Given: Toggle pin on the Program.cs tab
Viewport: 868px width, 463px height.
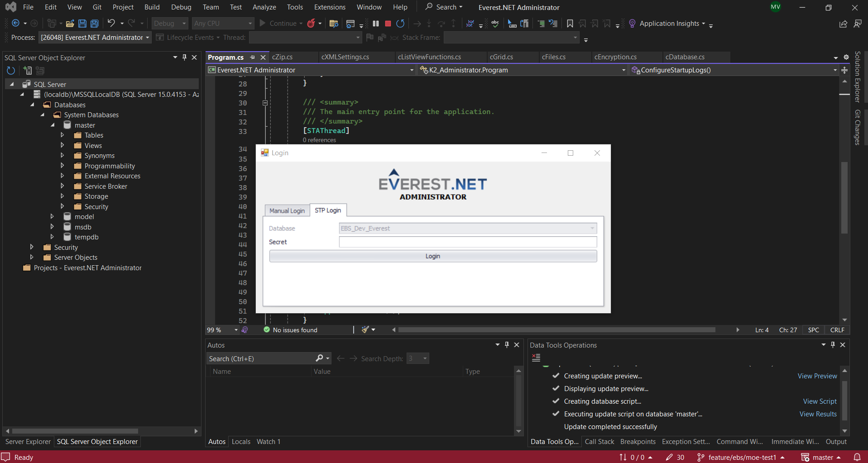Looking at the screenshot, I should coord(253,57).
